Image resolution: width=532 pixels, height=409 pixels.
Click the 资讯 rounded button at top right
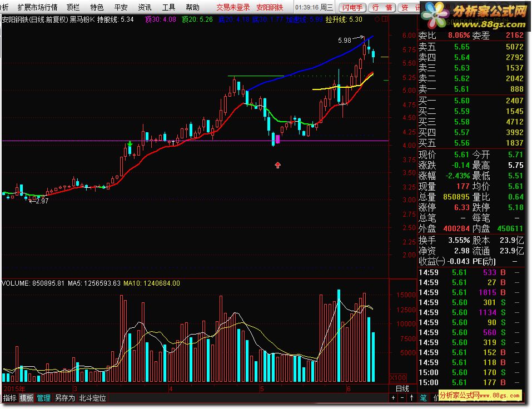click(x=410, y=7)
